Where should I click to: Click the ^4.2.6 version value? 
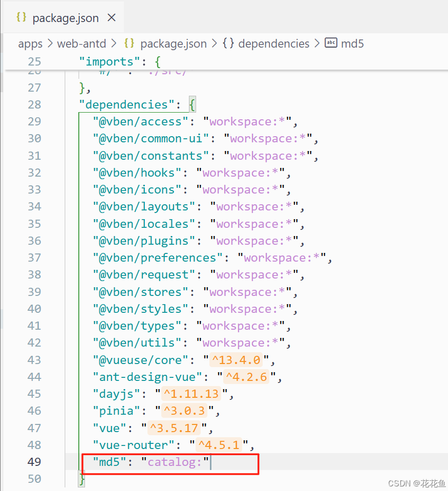pos(246,377)
